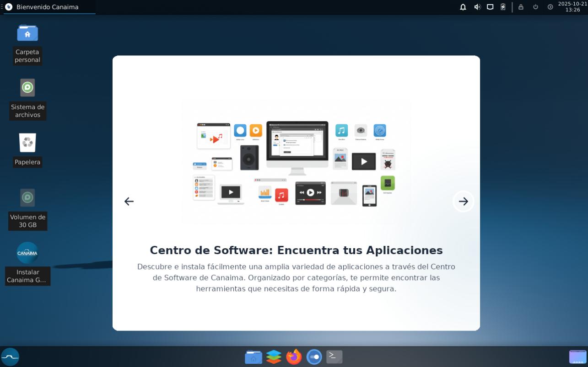Click the network display tray icon
This screenshot has width=588, height=367.
pyautogui.click(x=490, y=7)
